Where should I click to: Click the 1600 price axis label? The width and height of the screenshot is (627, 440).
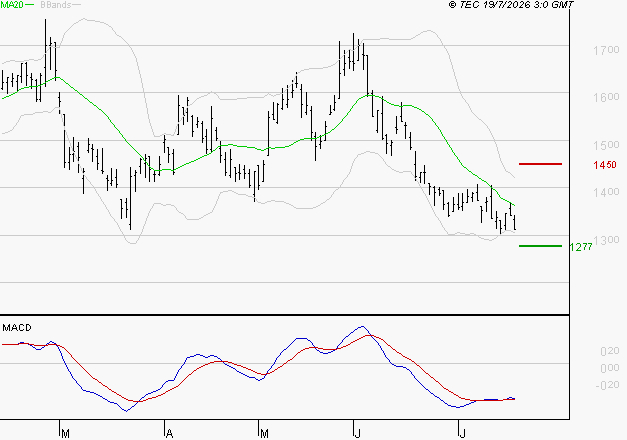(x=606, y=97)
